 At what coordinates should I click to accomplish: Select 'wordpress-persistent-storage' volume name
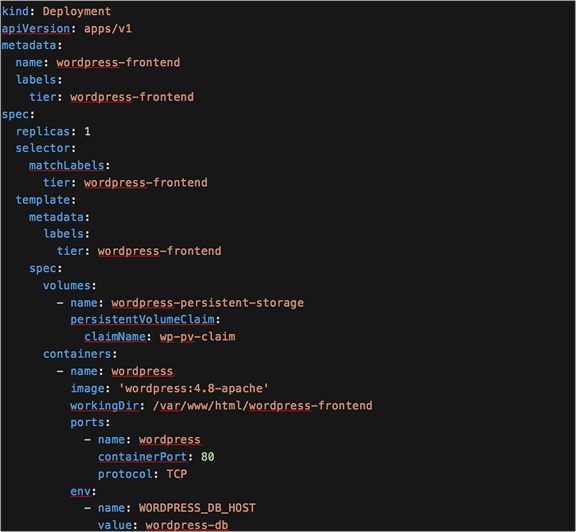click(x=208, y=303)
